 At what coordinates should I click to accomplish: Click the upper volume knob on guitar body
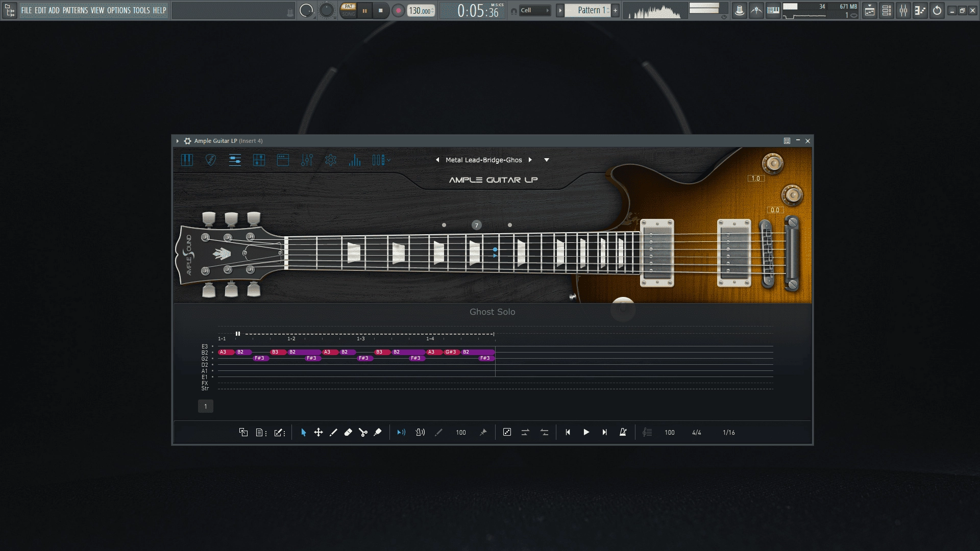coord(772,163)
